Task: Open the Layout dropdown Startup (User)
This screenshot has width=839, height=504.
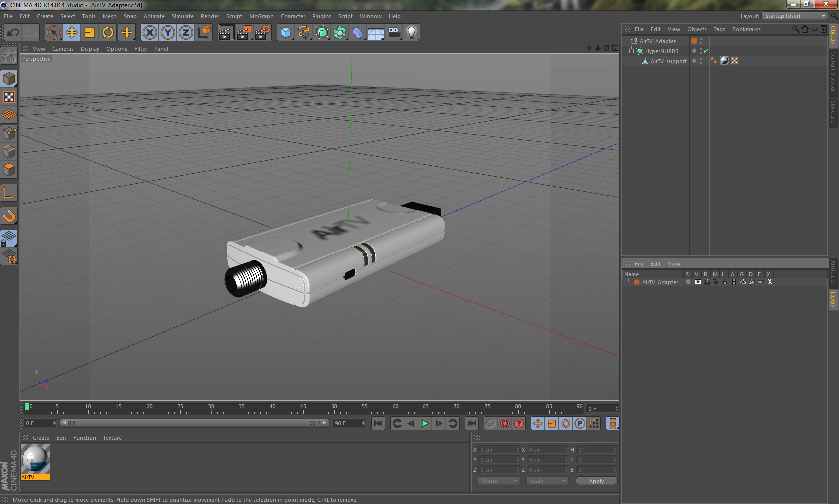Action: tap(795, 16)
